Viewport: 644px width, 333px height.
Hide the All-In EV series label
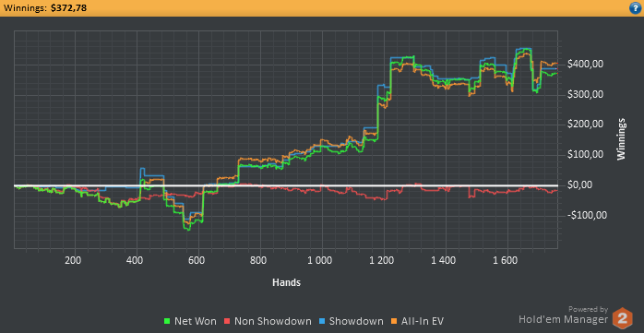422,322
